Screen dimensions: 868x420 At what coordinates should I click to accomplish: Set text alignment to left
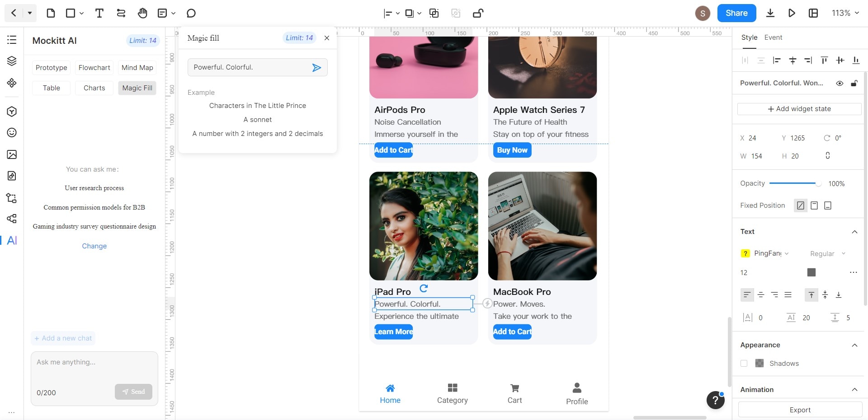pyautogui.click(x=747, y=295)
